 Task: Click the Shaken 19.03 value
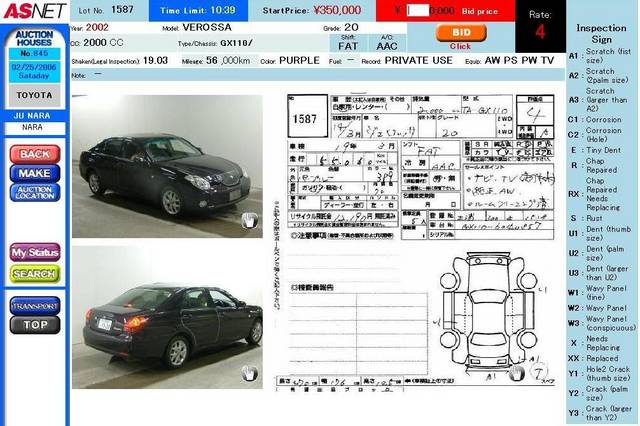coord(156,61)
